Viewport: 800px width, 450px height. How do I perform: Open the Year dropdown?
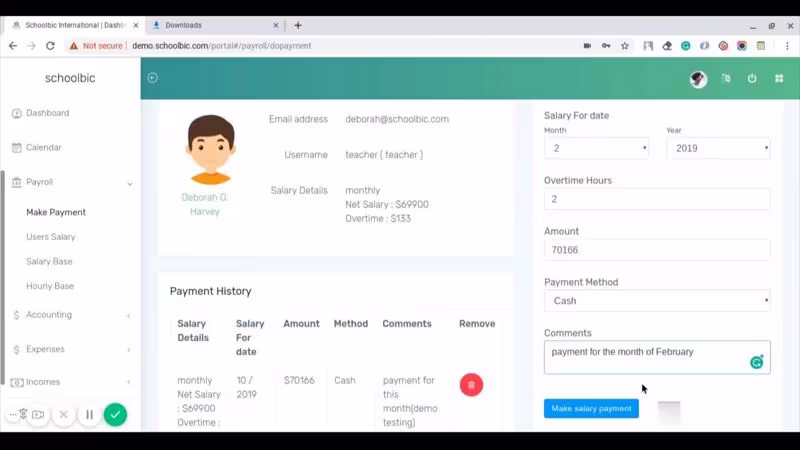point(718,148)
